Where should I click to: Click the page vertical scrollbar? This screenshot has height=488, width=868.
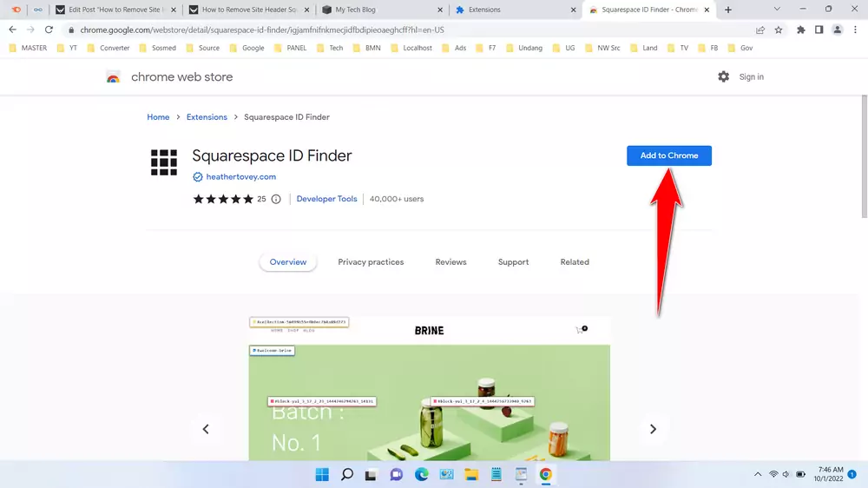(865, 157)
